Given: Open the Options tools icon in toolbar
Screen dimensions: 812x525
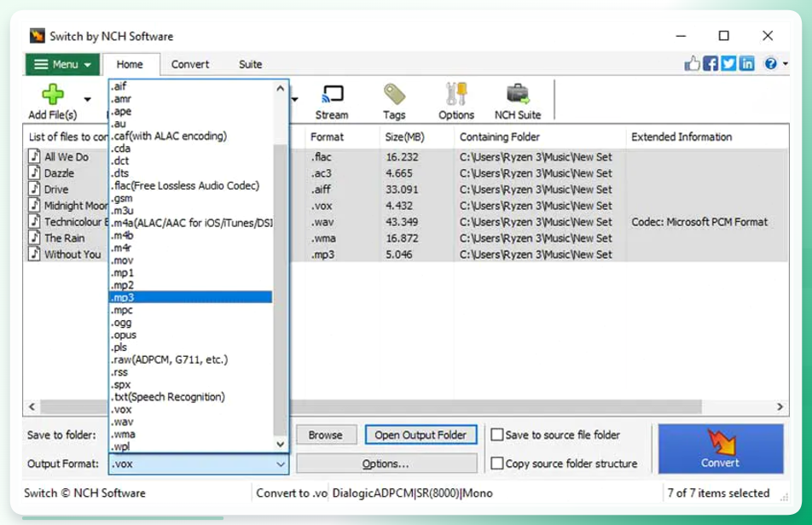Looking at the screenshot, I should click(456, 94).
